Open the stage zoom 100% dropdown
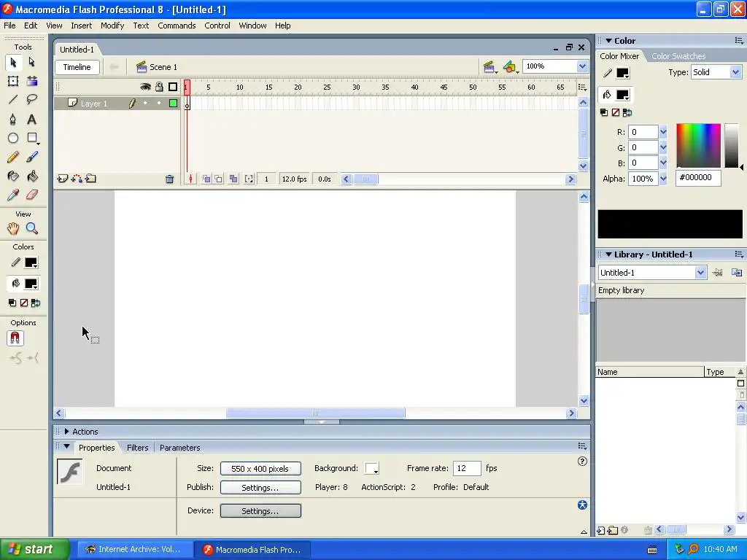The width and height of the screenshot is (747, 560). 582,66
